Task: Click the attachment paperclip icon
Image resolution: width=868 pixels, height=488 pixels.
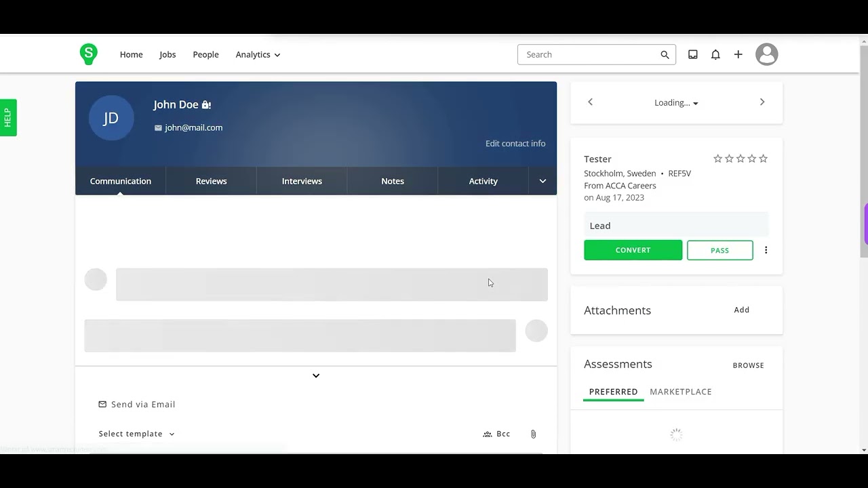Action: click(x=534, y=434)
